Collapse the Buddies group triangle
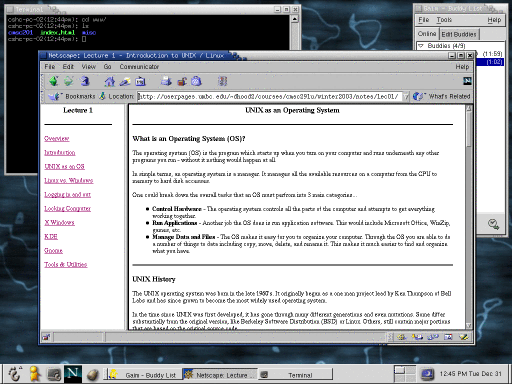The width and height of the screenshot is (512, 384). point(421,46)
